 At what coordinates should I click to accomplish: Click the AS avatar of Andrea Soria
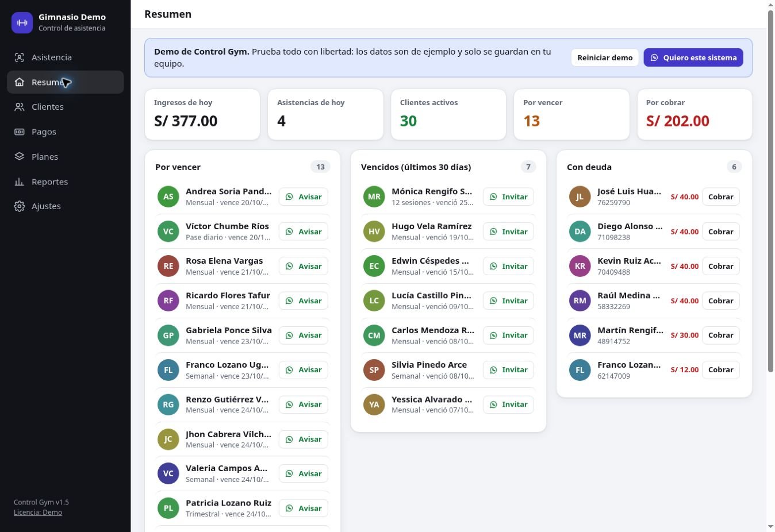pos(168,196)
